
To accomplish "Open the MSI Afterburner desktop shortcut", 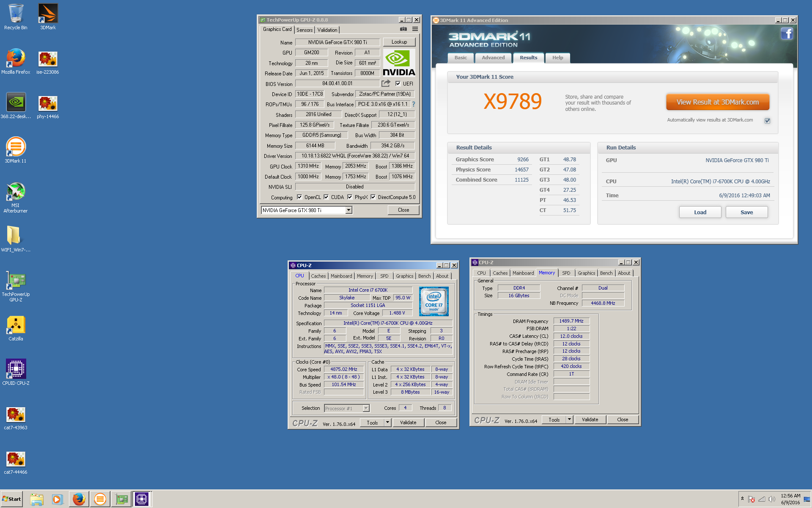I will (x=16, y=198).
